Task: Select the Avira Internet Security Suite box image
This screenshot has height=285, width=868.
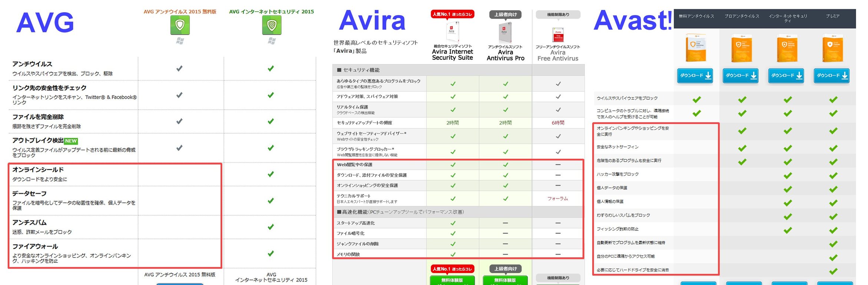Action: point(452,32)
